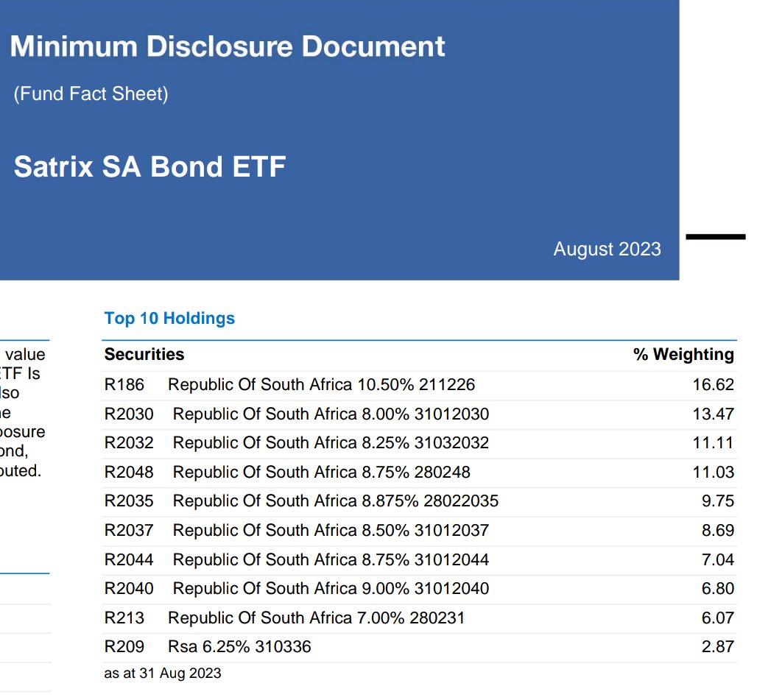
Task: Click 'Republic Of South Africa 7.00% 280231'
Action: coord(316,618)
